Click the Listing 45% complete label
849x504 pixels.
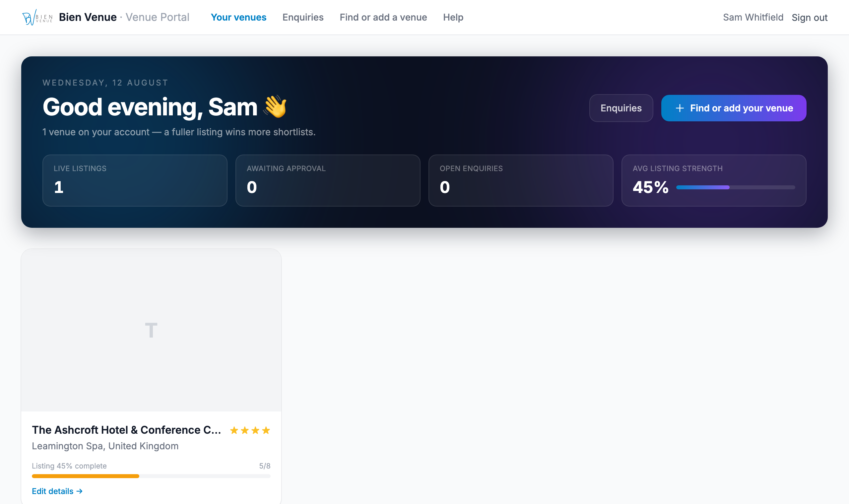click(69, 466)
